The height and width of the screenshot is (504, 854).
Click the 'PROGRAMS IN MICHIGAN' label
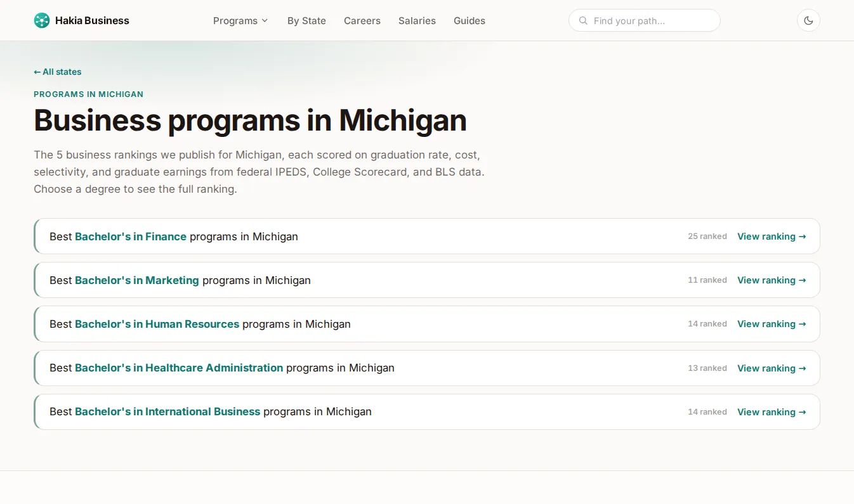point(89,94)
